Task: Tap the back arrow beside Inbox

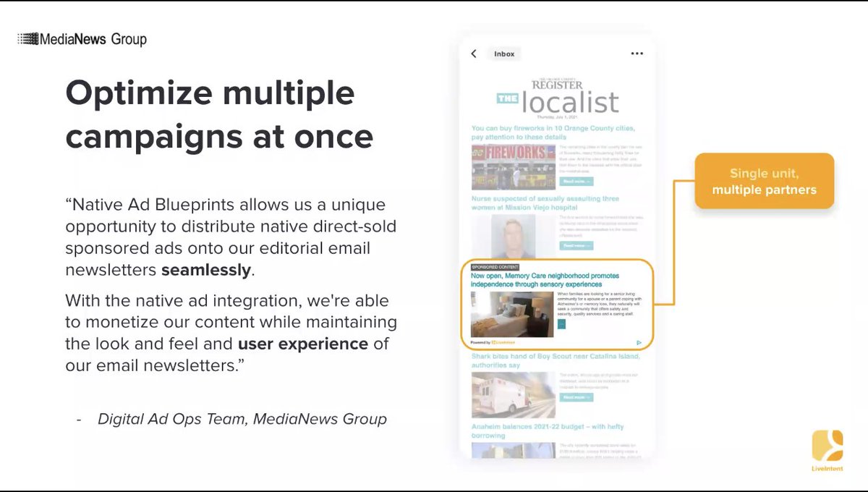Action: click(x=474, y=54)
